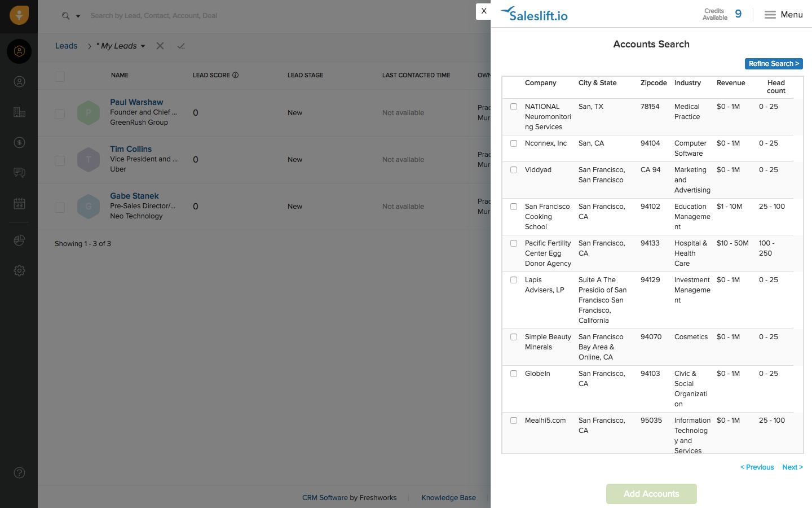Click the Industry column header
Screen dimensions: 812x508
coord(687,83)
